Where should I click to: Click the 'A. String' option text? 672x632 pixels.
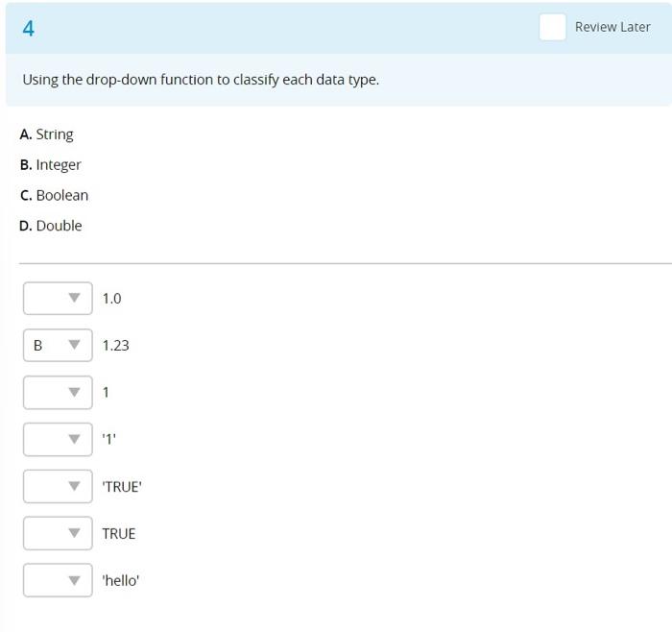pyautogui.click(x=46, y=134)
